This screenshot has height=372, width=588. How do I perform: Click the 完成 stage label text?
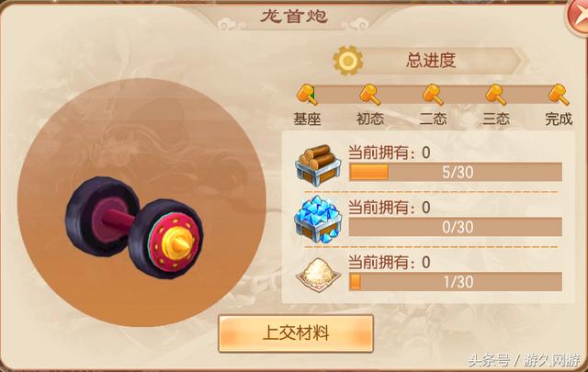tap(559, 118)
